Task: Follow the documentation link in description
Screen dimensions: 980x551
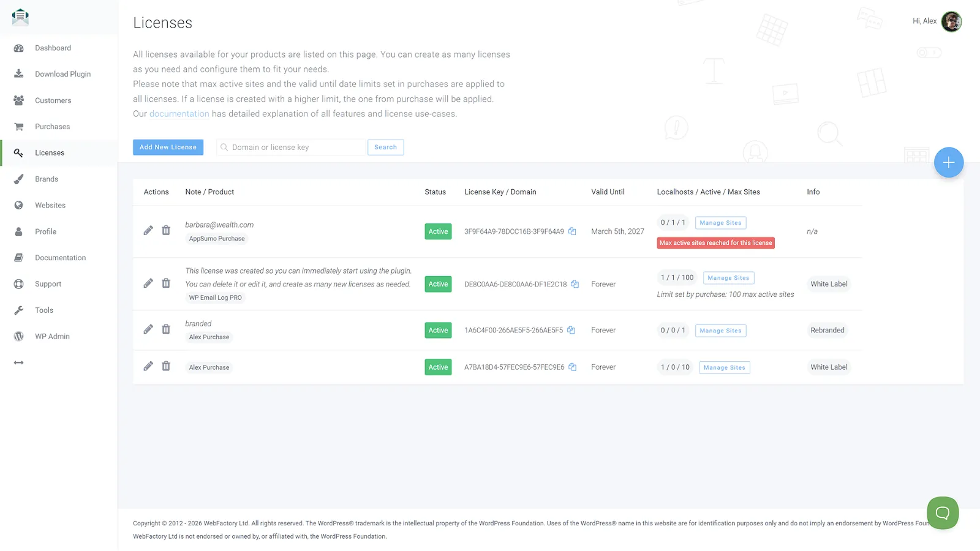Action: 179,114
